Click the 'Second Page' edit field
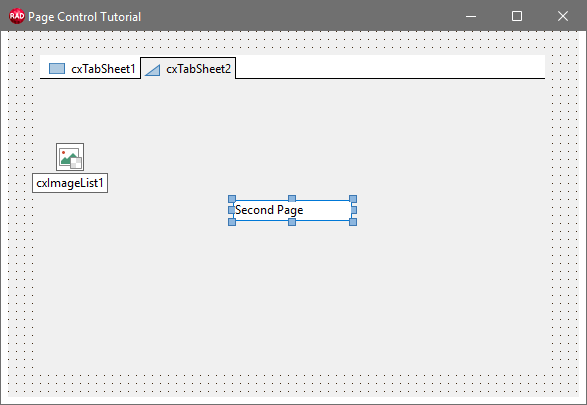Image resolution: width=587 pixels, height=405 pixels. click(292, 210)
